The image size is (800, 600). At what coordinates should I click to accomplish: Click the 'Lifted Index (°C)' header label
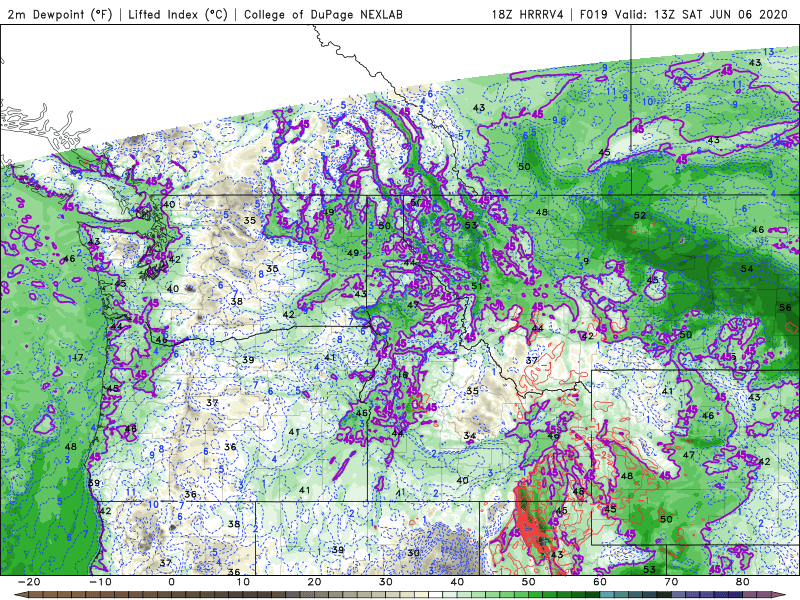point(178,14)
